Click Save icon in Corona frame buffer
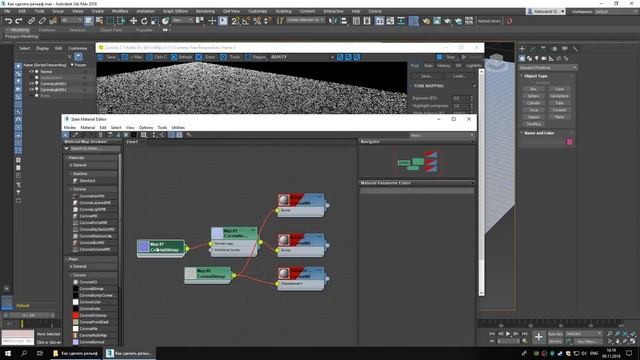This screenshot has height=360, width=640. (101, 57)
